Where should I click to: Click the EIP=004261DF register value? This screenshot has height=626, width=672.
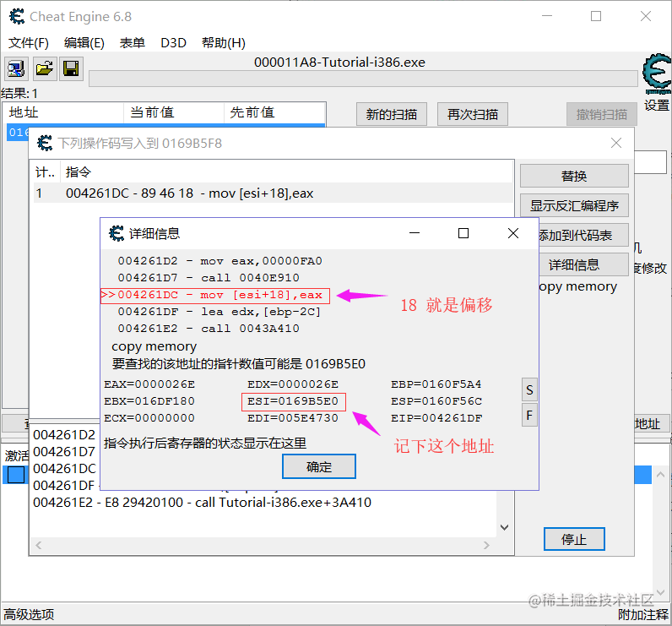tap(436, 418)
